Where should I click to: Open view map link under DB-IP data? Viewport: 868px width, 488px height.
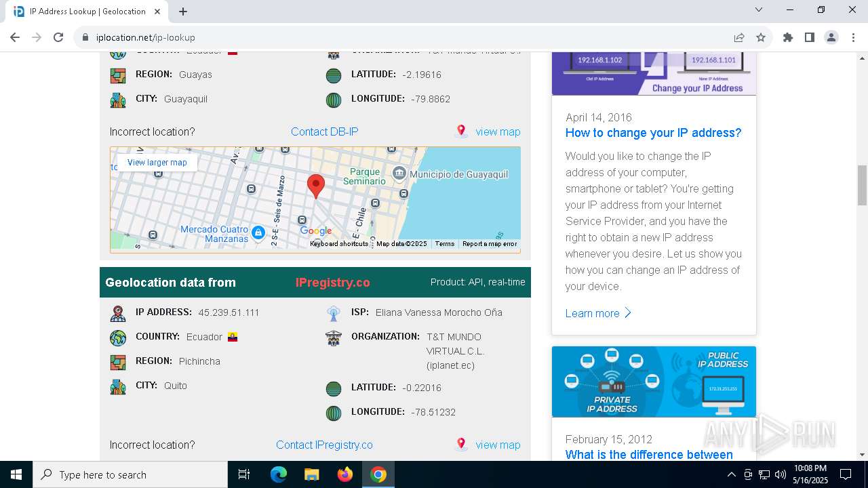pos(498,131)
